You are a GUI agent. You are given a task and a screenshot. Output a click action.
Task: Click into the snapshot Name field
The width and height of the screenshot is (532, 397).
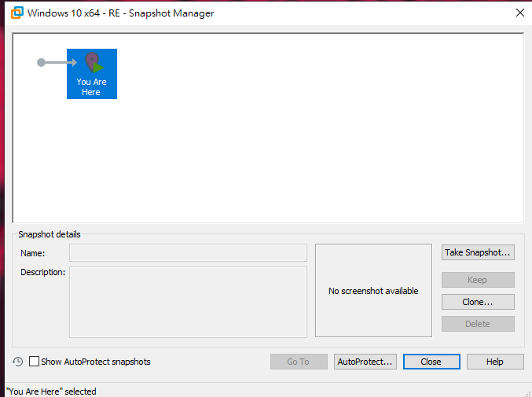tap(188, 253)
